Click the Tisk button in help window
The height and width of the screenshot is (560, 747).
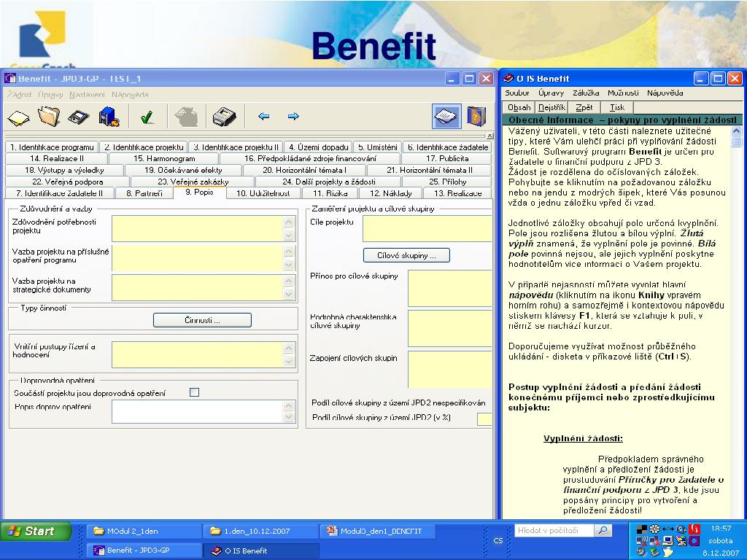[x=617, y=108]
